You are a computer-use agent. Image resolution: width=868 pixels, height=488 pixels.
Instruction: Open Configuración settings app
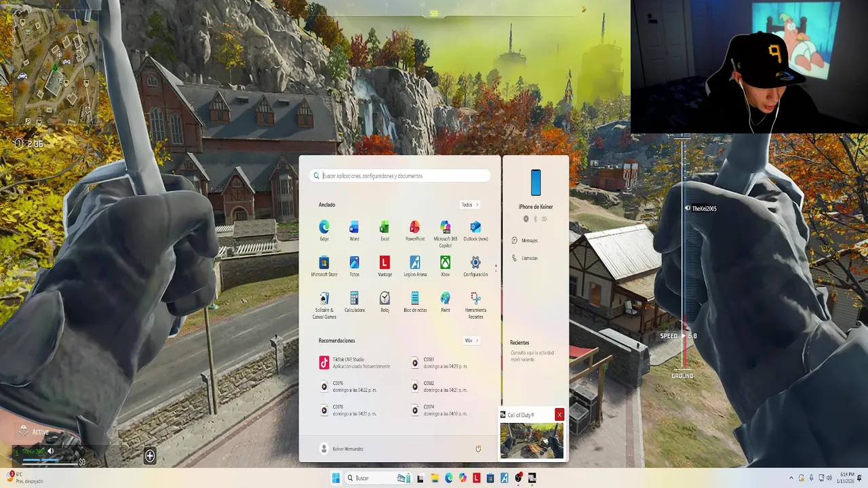click(x=475, y=266)
